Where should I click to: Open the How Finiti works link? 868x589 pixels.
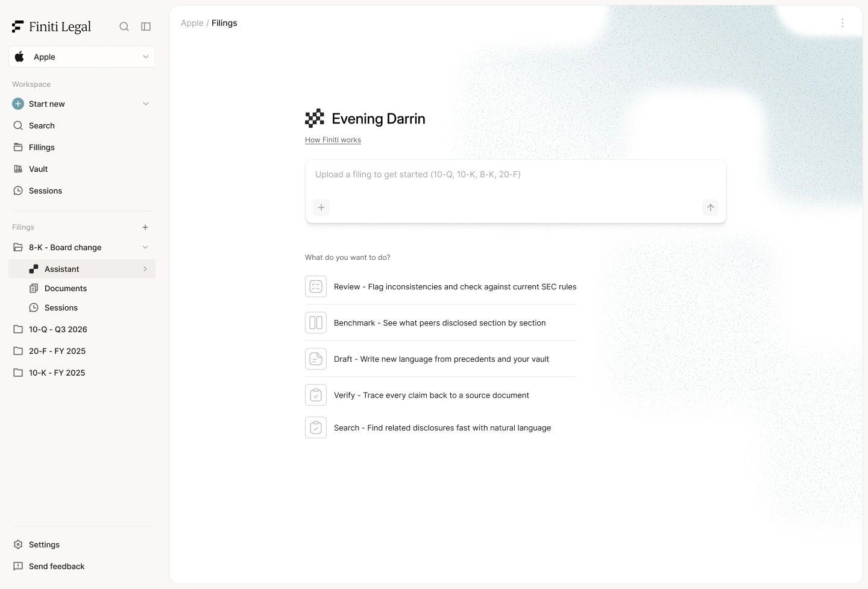point(333,140)
